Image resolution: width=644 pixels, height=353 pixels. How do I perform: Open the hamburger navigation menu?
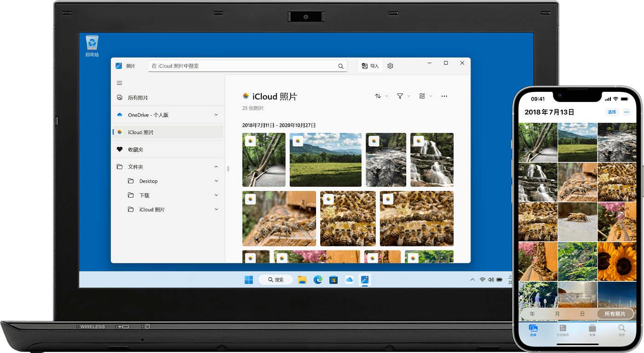(x=119, y=83)
